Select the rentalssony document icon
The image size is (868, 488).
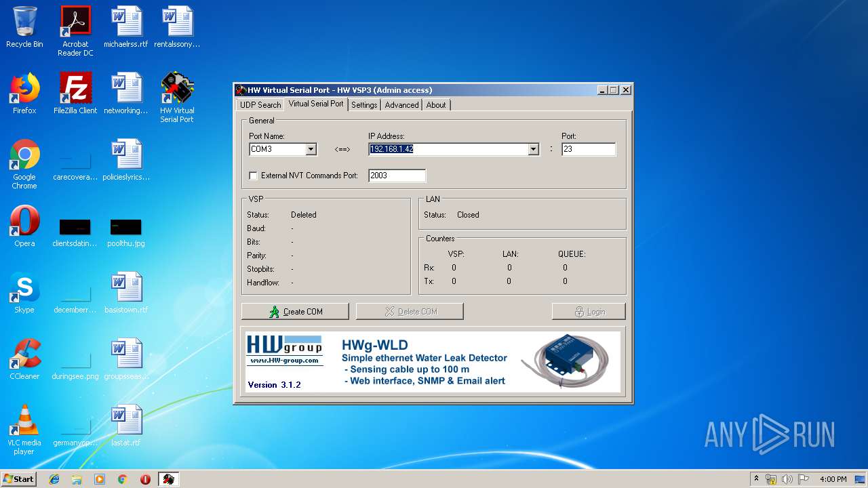[177, 27]
